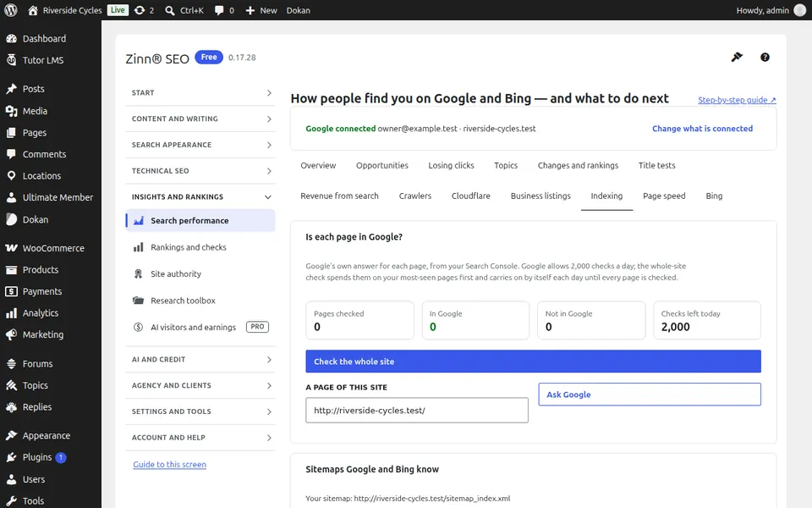812x508 pixels.
Task: Expand the SEARCH APPEARANCE section
Action: [x=200, y=145]
